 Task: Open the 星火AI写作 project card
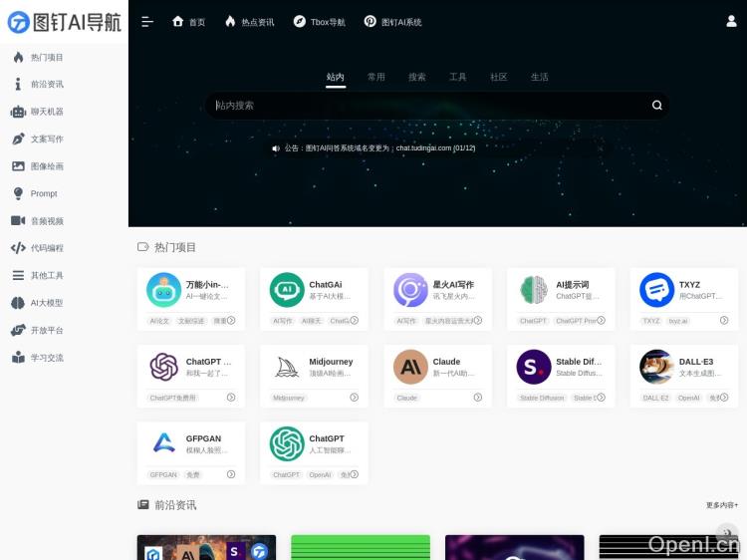tap(438, 299)
